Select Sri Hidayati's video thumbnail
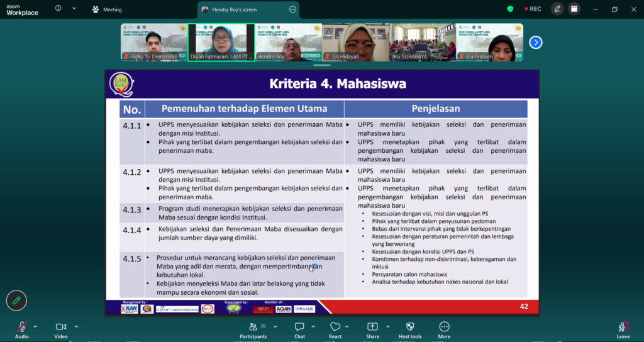The height and width of the screenshot is (342, 644). tap(356, 42)
